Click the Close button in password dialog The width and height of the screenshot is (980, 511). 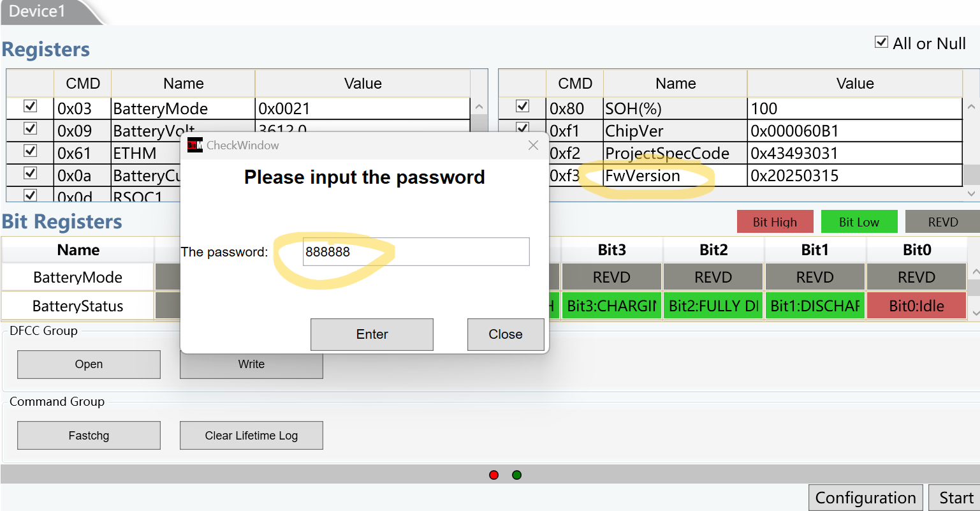[506, 334]
